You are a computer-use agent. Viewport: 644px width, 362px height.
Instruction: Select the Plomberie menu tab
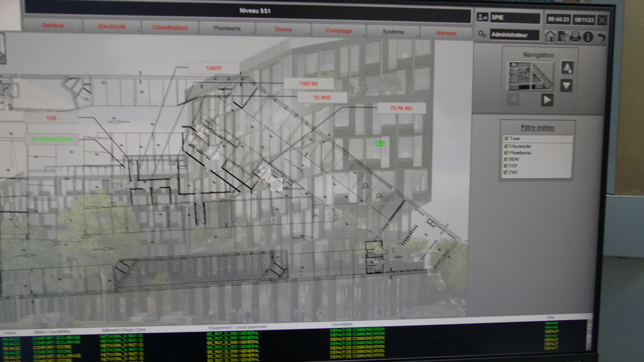pyautogui.click(x=227, y=29)
